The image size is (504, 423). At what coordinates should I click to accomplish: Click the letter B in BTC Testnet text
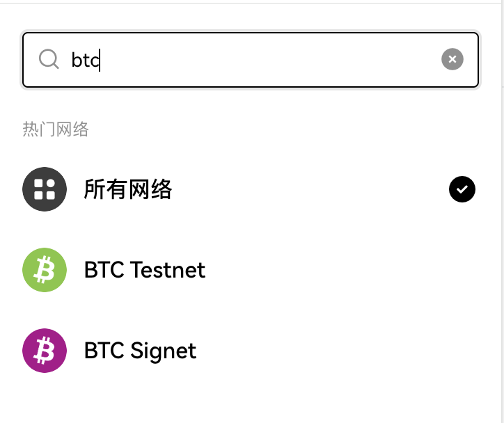[x=90, y=270]
